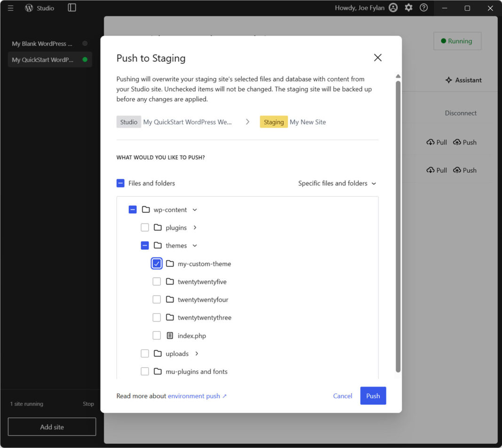Uncheck the my-custom-theme checkbox
502x448 pixels.
[x=157, y=263]
